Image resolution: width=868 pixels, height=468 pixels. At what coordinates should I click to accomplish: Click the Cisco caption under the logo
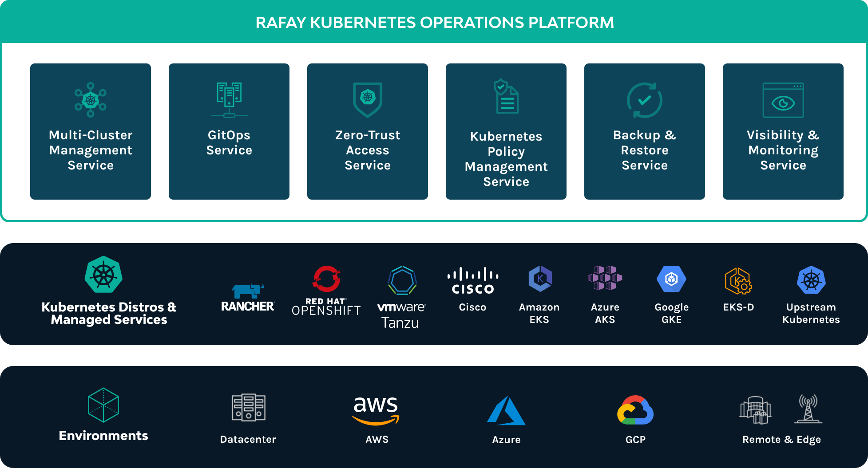[x=472, y=307]
